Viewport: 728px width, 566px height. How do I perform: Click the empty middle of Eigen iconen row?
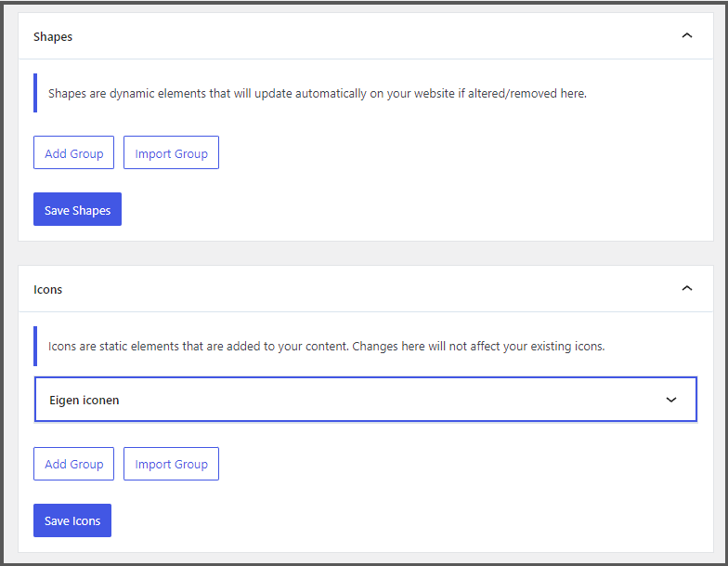(x=371, y=401)
